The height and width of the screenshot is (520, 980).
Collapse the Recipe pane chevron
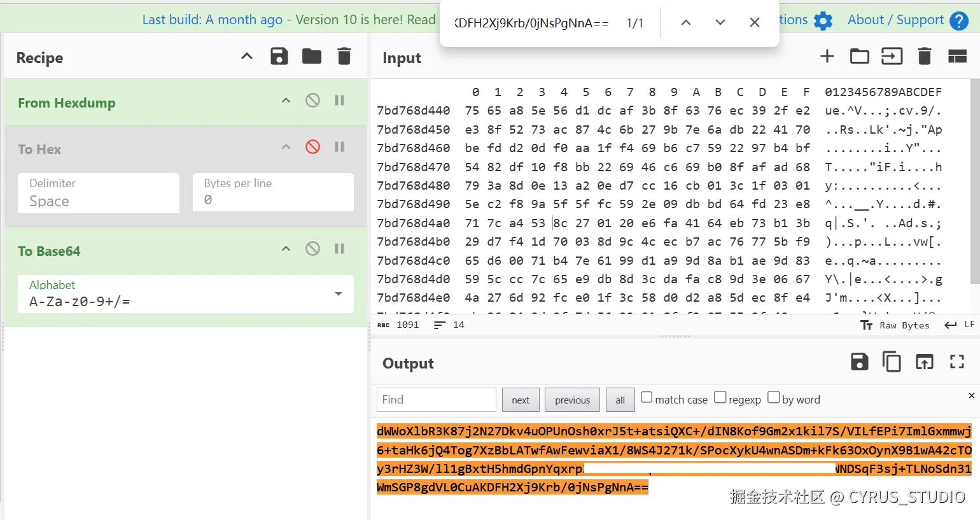[x=247, y=57]
